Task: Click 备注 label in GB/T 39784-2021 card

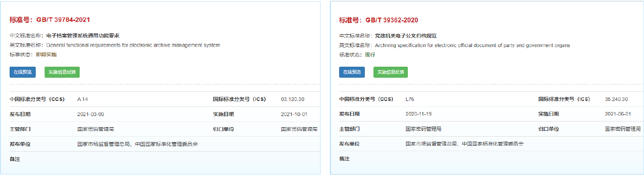Action: click(15, 159)
